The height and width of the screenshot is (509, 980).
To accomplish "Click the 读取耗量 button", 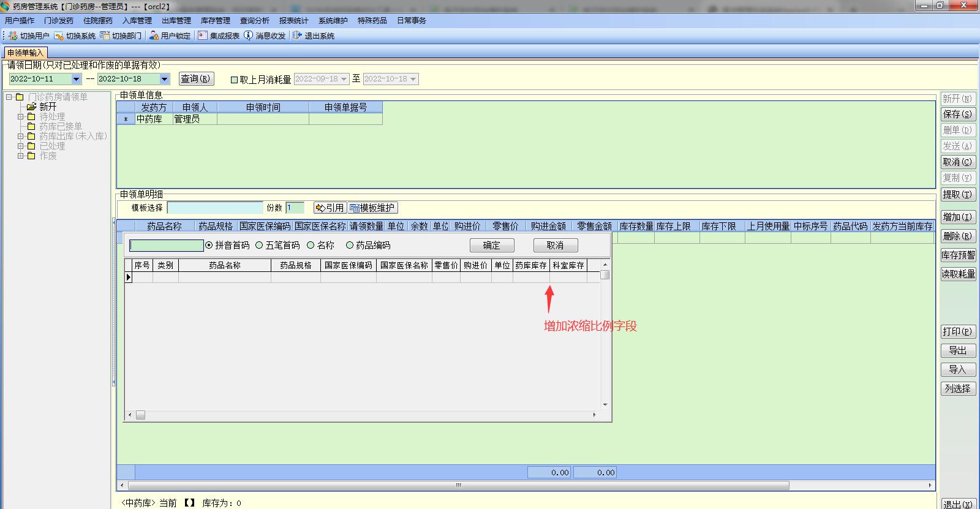I will coord(958,274).
